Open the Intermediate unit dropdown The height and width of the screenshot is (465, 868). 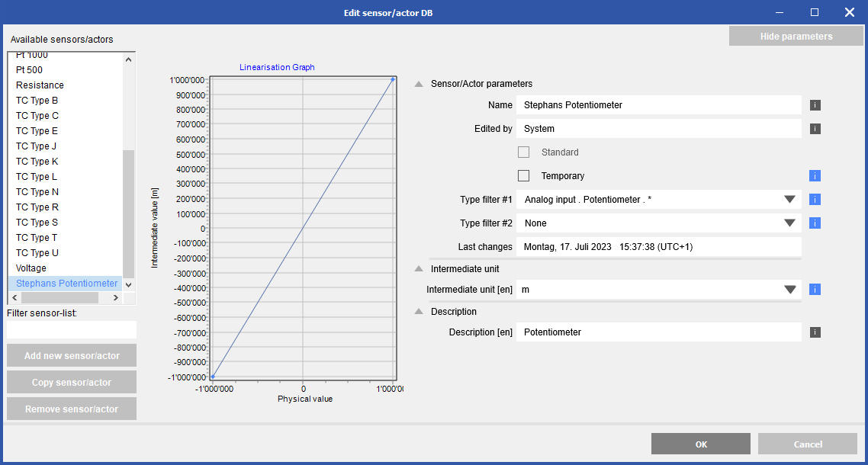(x=790, y=289)
